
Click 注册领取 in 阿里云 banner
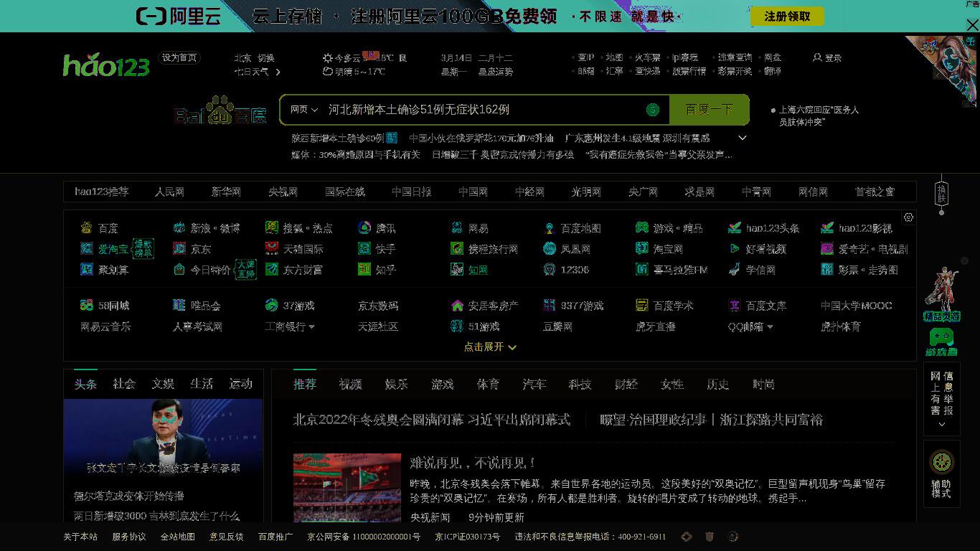click(787, 16)
